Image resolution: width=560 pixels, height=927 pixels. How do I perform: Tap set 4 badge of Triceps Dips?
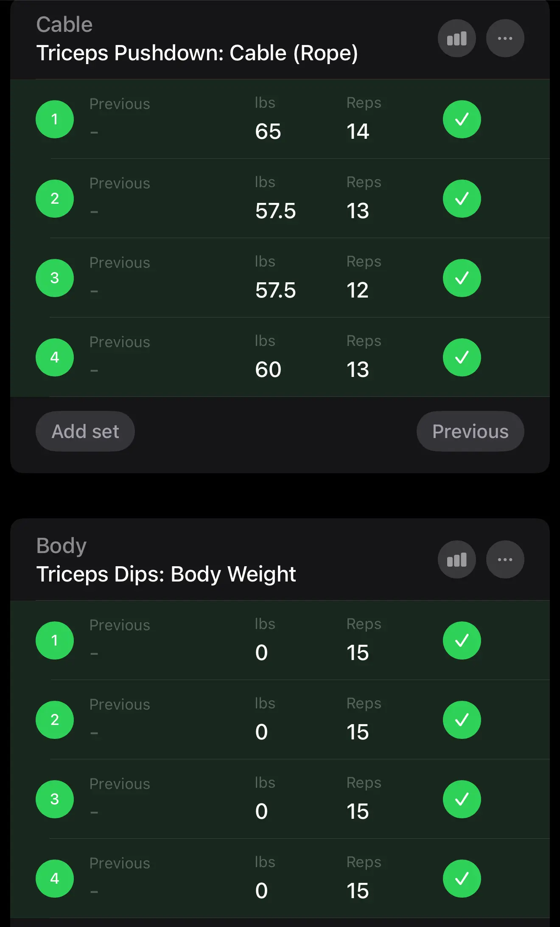(55, 879)
